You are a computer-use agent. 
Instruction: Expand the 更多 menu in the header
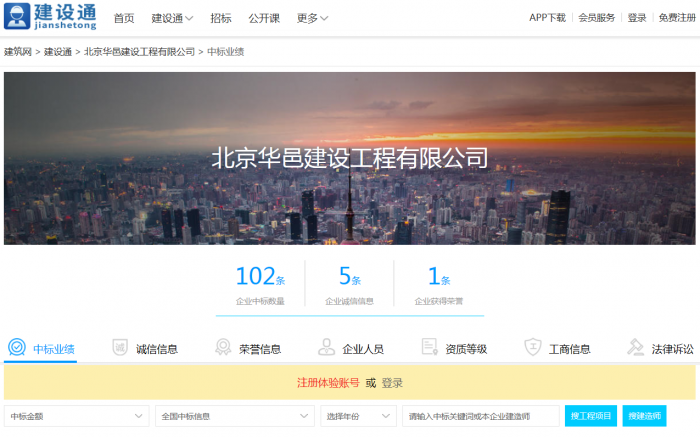tap(312, 18)
